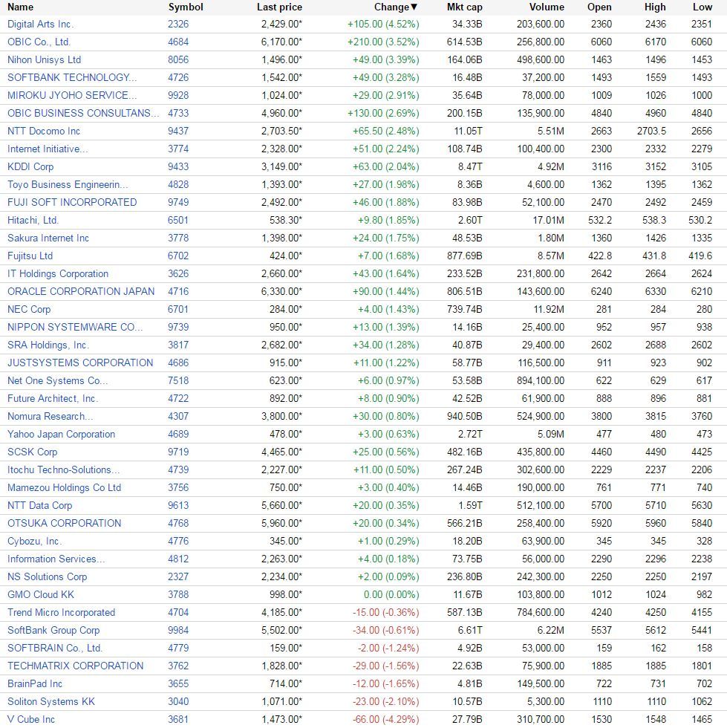Viewport: 727px width, 728px height.
Task: Open JUSTSYSTEMS CORPORATION link
Action: click(x=80, y=363)
